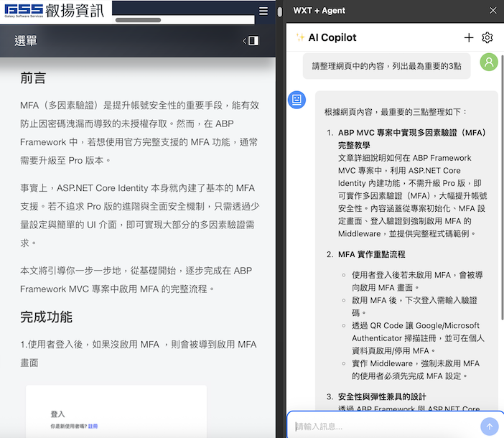Collapse the 選單 sidebar panel icon
This screenshot has width=504, height=438.
coord(251,41)
